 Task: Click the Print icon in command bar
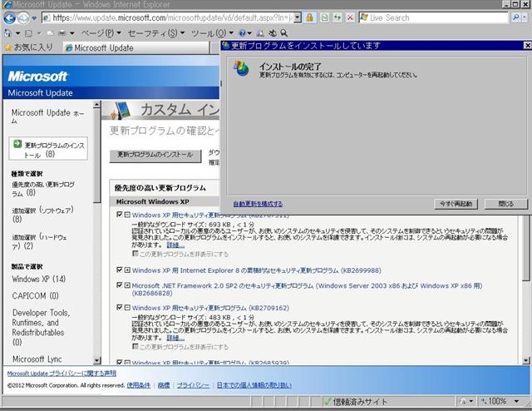pyautogui.click(x=62, y=33)
